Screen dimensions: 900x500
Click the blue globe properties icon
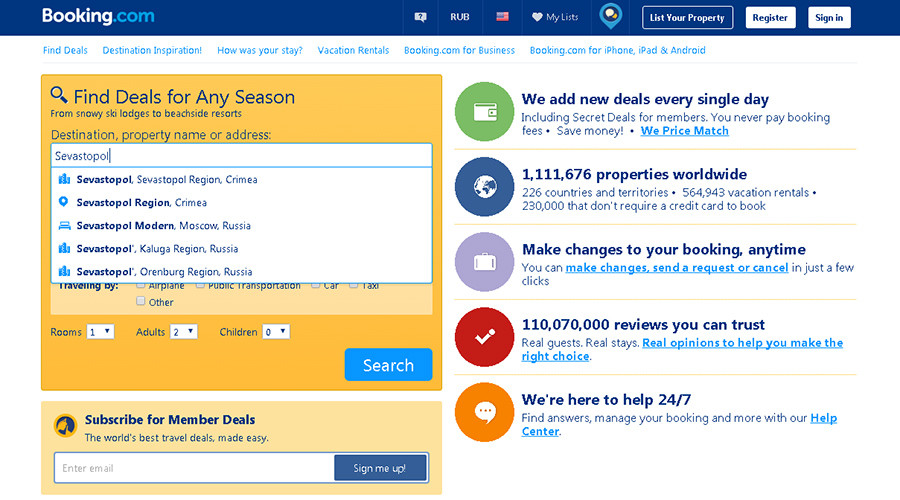[484, 187]
